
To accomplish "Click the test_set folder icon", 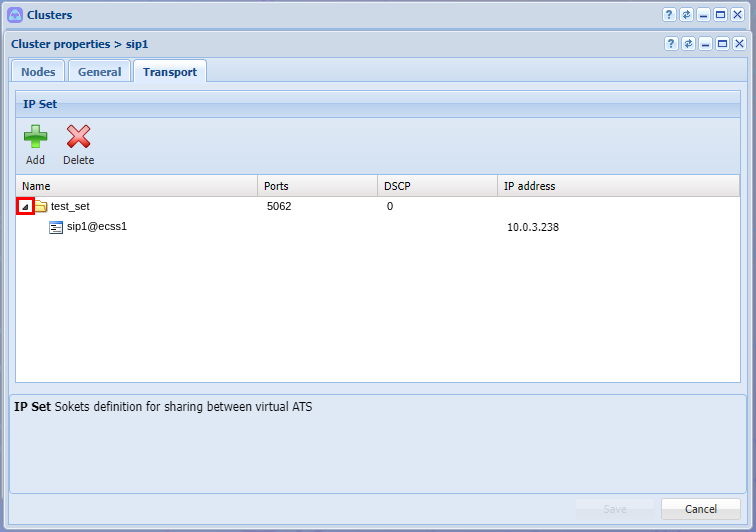I will pyautogui.click(x=41, y=207).
